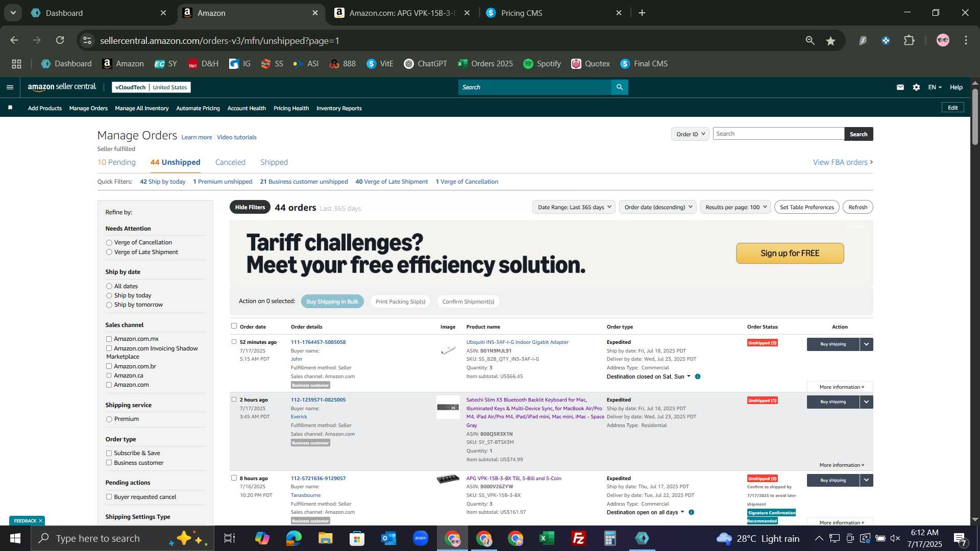Open the Final CMS bookmark
980x551 pixels.
point(644,64)
